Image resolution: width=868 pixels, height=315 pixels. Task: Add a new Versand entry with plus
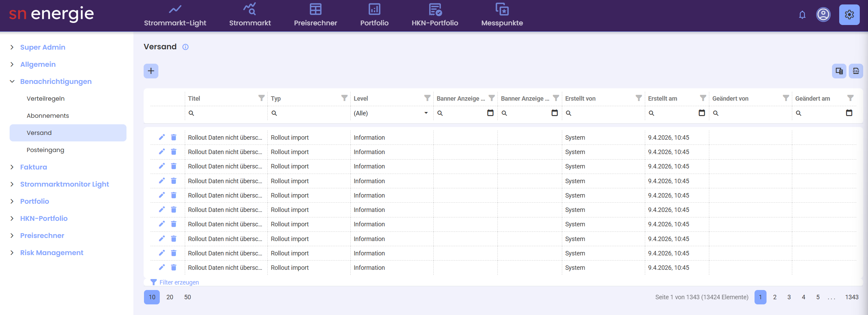click(x=151, y=71)
